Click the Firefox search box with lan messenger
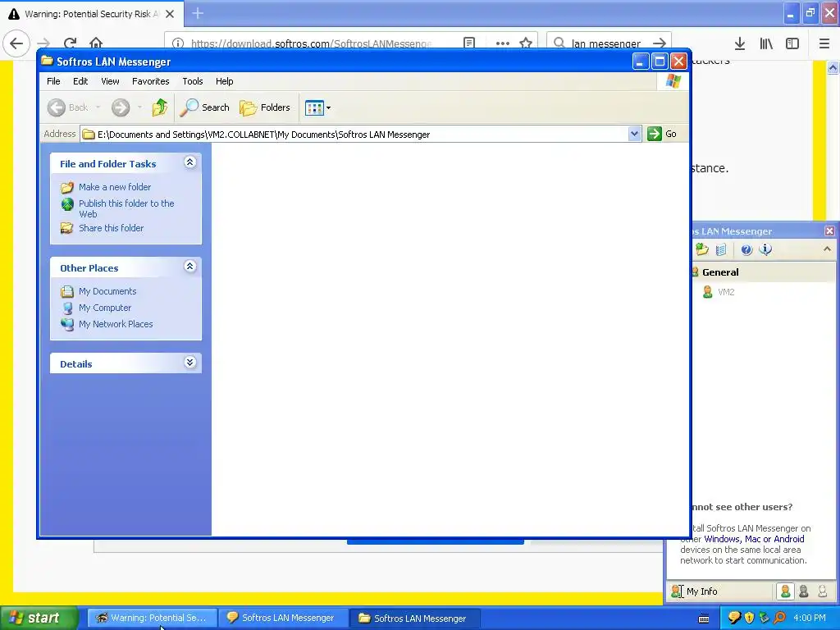The height and width of the screenshot is (630, 840). pyautogui.click(x=609, y=43)
